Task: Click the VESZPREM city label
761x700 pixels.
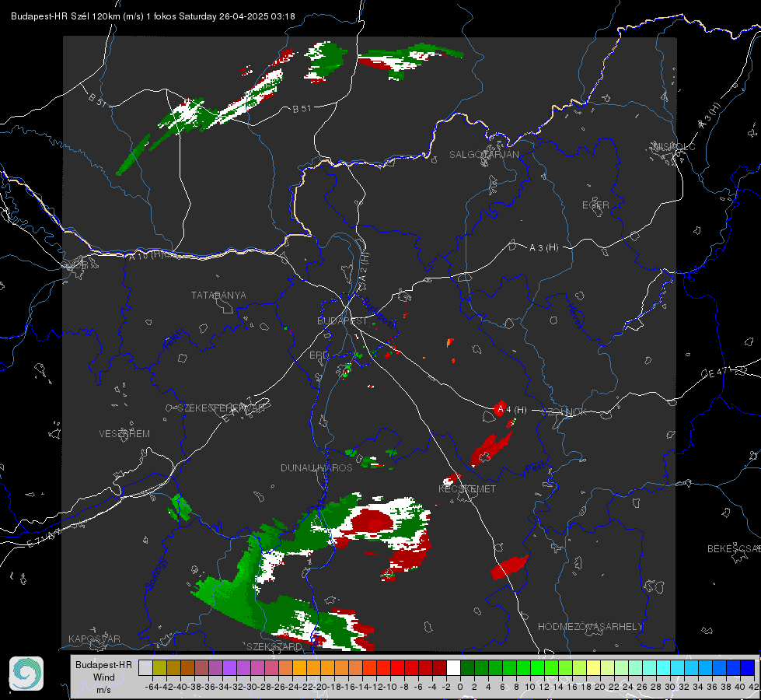Action: [124, 434]
